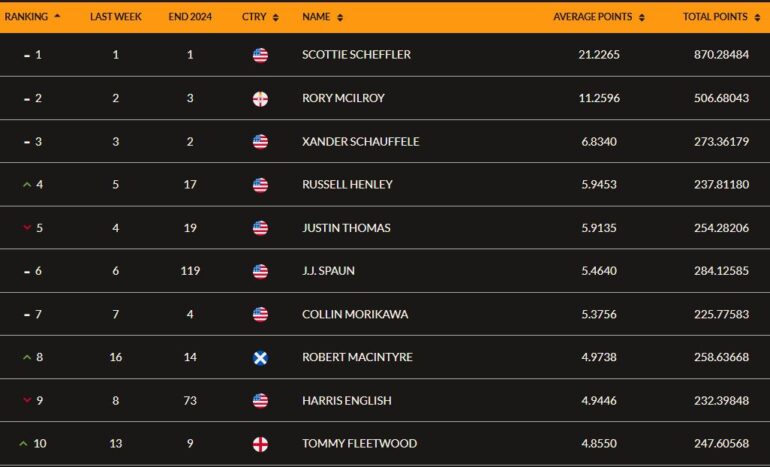The height and width of the screenshot is (467, 770).
Task: Open Xander Schauffele player link
Action: point(360,141)
